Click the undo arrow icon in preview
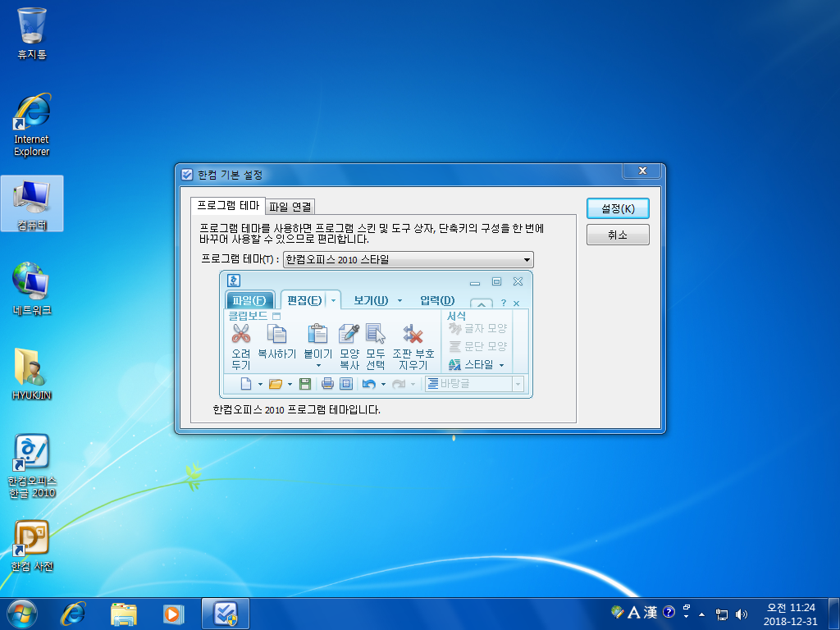Screen dimensions: 840x630 click(368, 384)
